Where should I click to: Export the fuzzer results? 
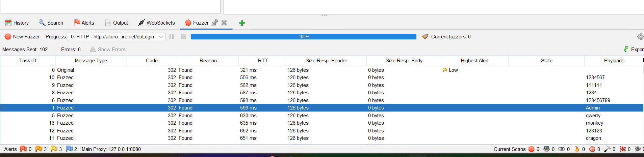634,50
